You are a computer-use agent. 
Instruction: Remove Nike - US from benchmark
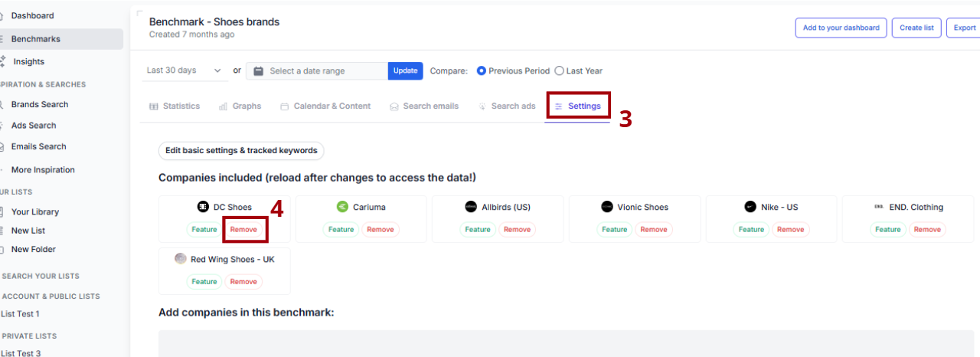790,229
